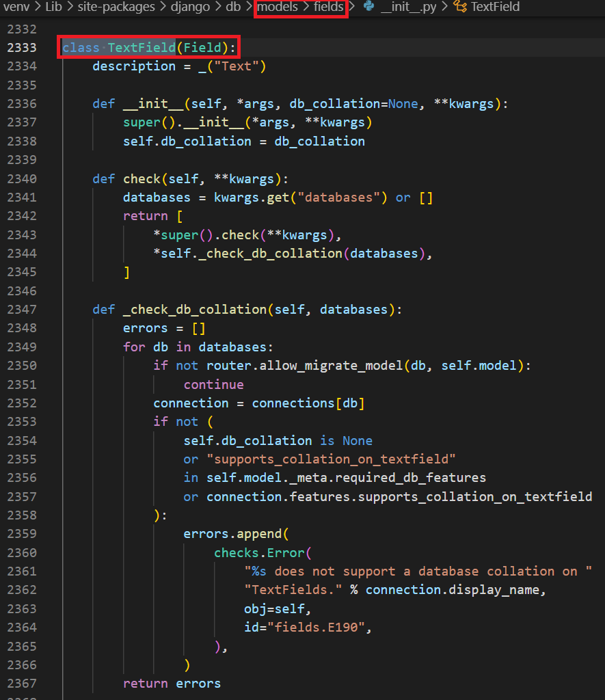This screenshot has width=605, height=700.
Task: Click the 'super().check' call
Action: coord(210,235)
